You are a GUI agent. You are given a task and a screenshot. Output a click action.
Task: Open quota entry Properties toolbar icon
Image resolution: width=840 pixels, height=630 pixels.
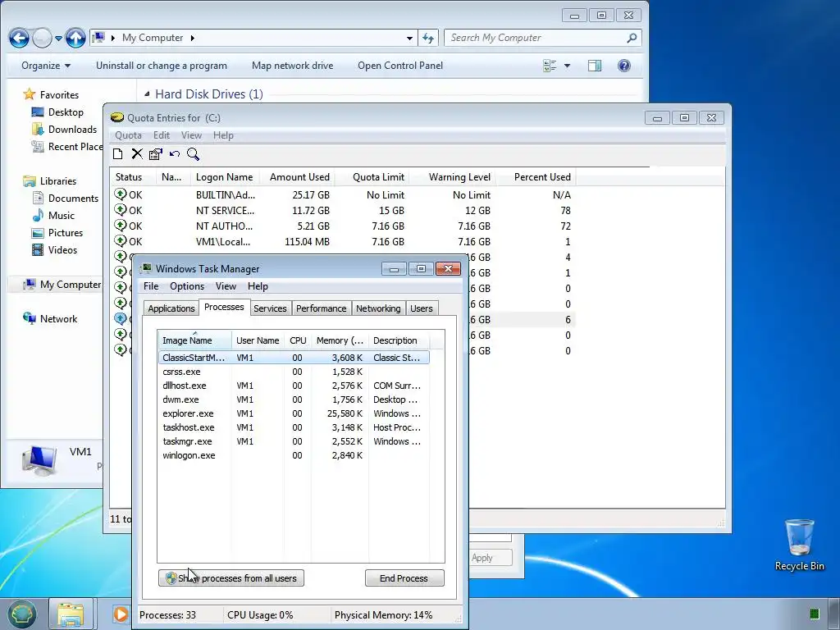(x=155, y=154)
